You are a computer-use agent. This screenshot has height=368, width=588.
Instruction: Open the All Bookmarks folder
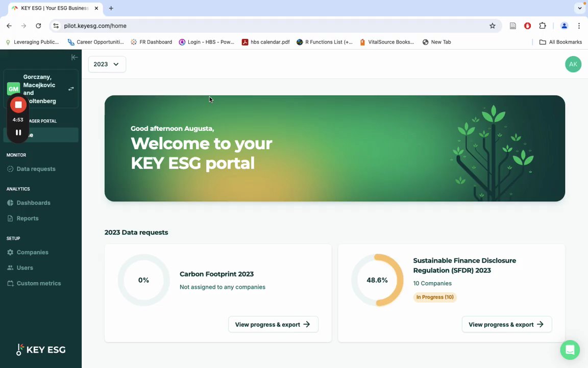[560, 42]
